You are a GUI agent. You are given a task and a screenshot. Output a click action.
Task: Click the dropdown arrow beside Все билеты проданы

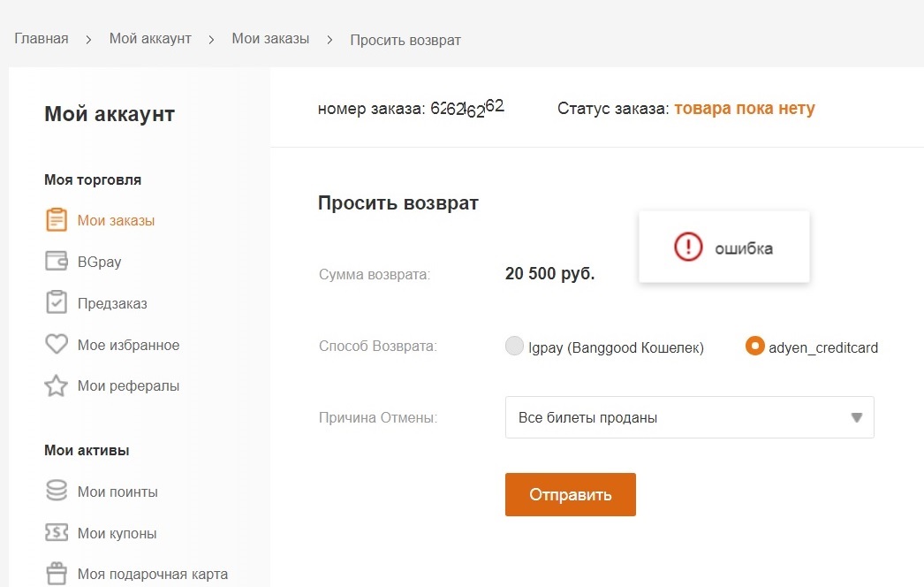856,417
